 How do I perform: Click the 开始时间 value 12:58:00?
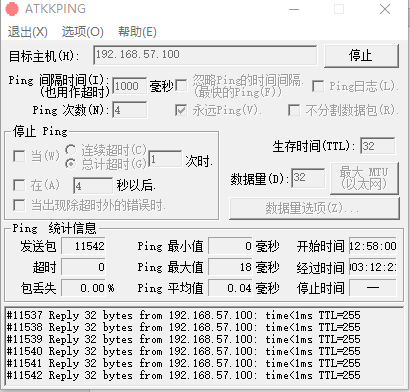(x=373, y=247)
